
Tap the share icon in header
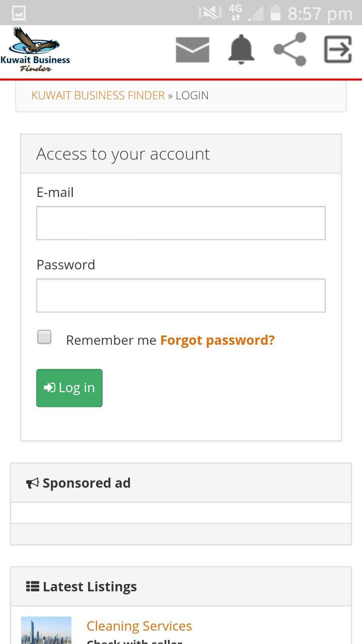point(290,49)
